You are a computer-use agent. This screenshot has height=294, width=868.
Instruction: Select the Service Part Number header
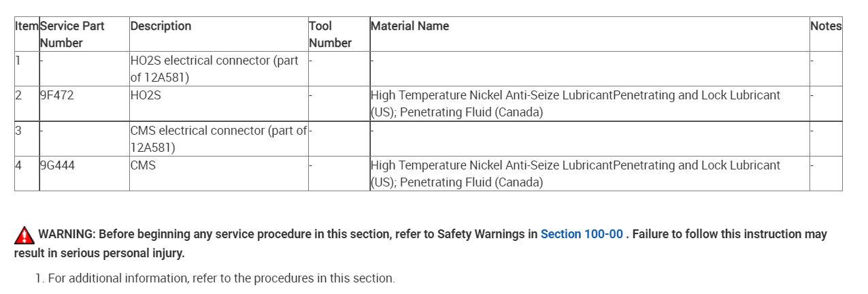click(72, 34)
